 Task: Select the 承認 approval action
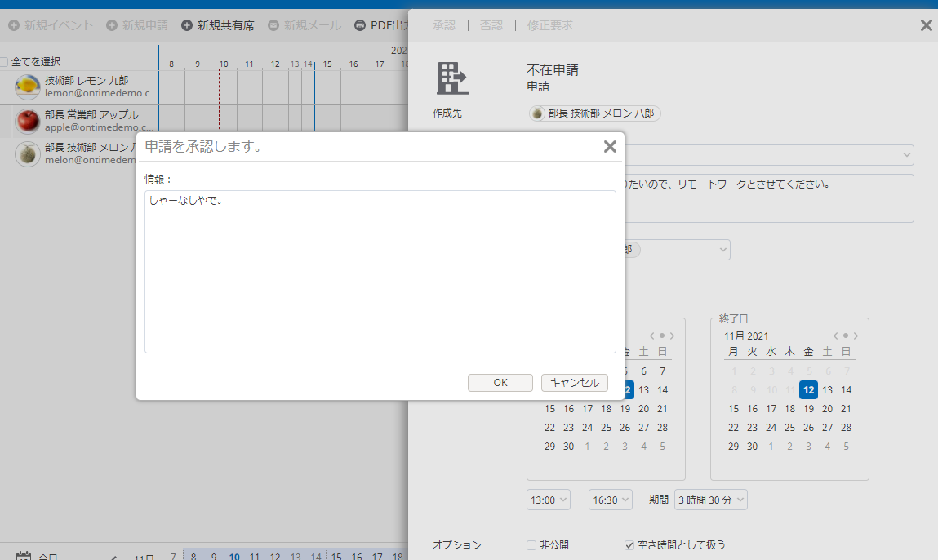pyautogui.click(x=443, y=24)
